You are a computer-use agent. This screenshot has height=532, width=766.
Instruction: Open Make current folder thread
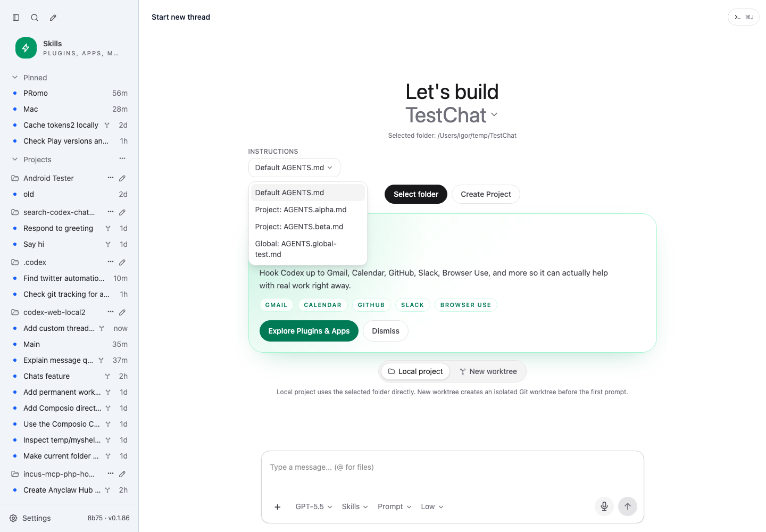[x=69, y=456]
